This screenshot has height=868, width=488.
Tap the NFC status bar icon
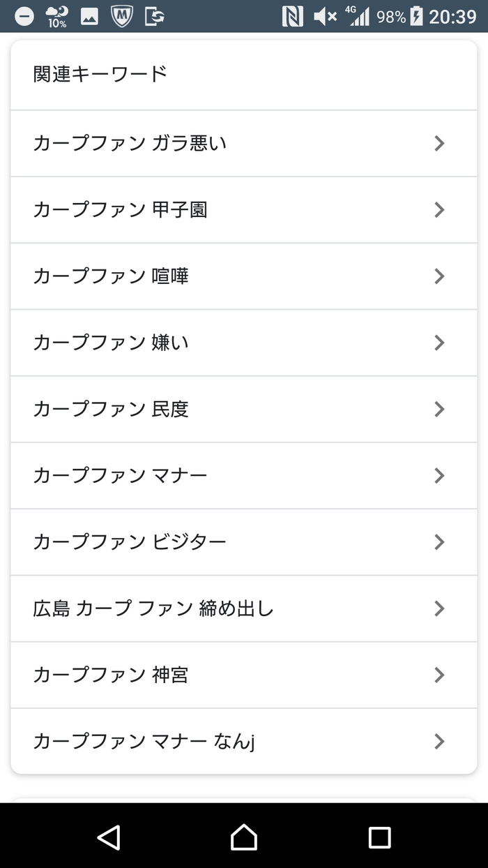click(x=293, y=16)
